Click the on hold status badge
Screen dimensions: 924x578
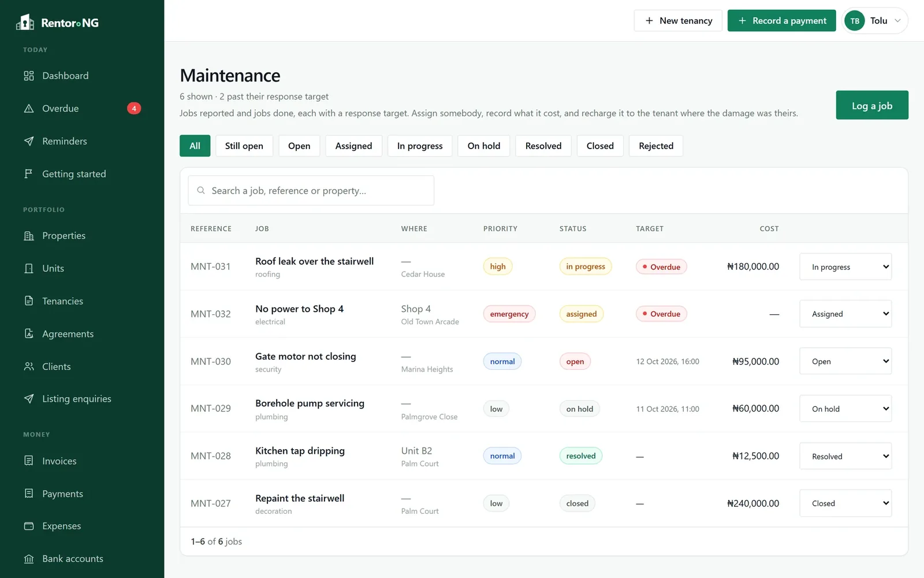click(580, 409)
